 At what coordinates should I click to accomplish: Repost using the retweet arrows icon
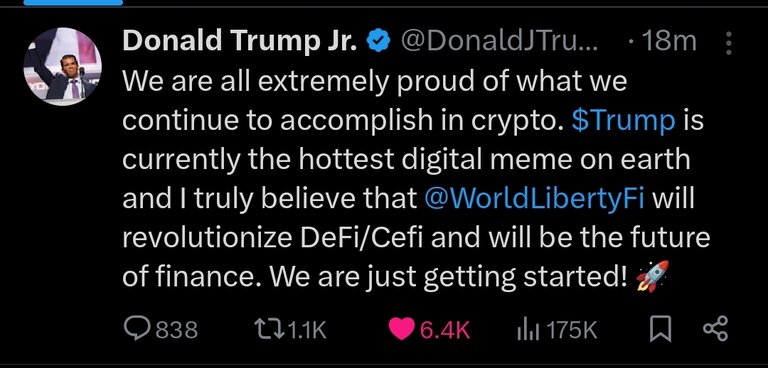click(x=268, y=329)
